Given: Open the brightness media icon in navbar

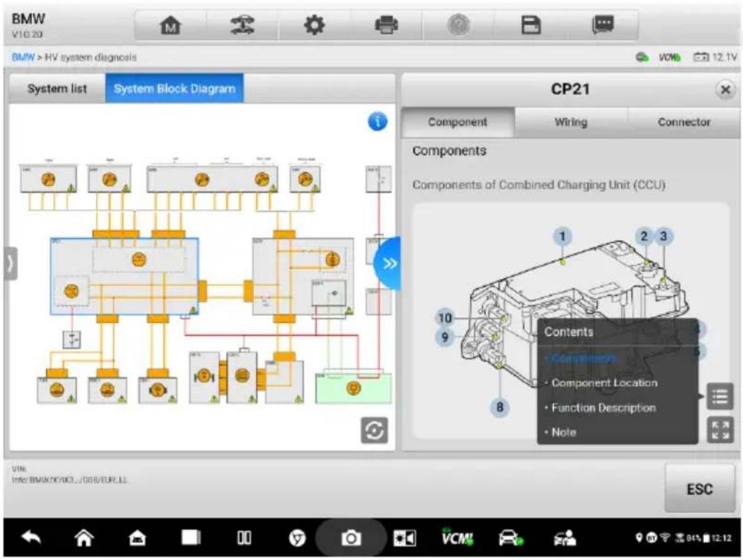Looking at the screenshot, I should pos(405,538).
